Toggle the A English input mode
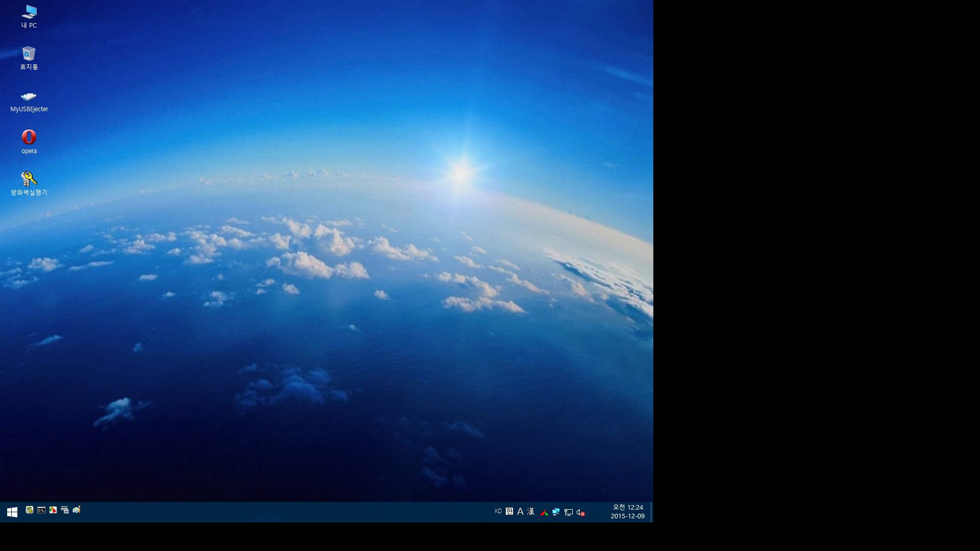The image size is (980, 551). coord(520,511)
